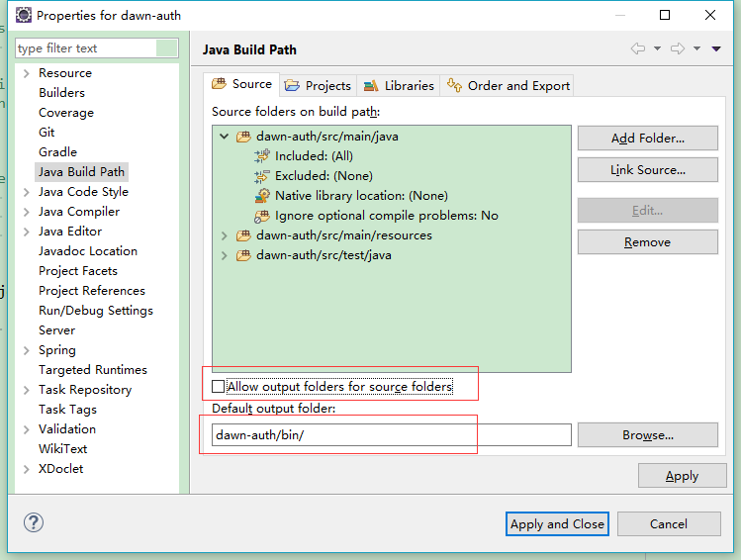Click the Native library location icon

pos(262,195)
